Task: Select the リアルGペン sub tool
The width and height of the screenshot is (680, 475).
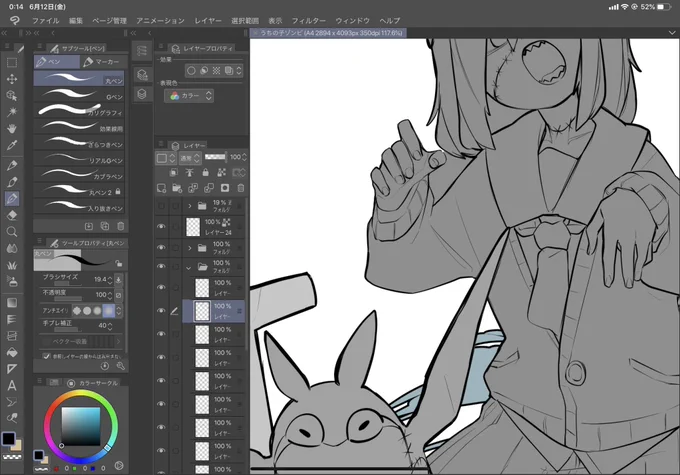Action: [79, 158]
